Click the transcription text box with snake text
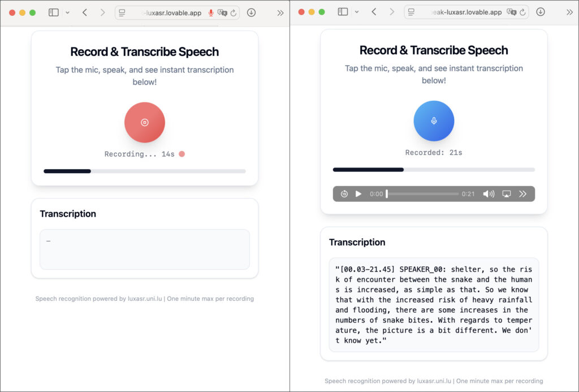The width and height of the screenshot is (579, 392). 434,305
